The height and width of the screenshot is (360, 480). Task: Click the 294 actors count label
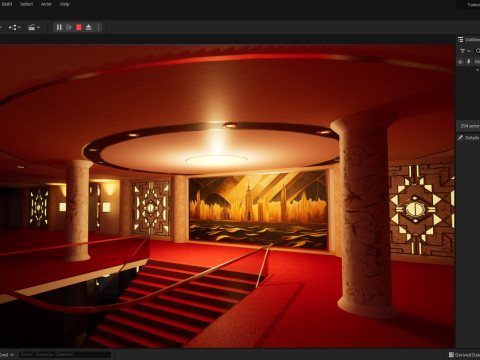(x=470, y=126)
